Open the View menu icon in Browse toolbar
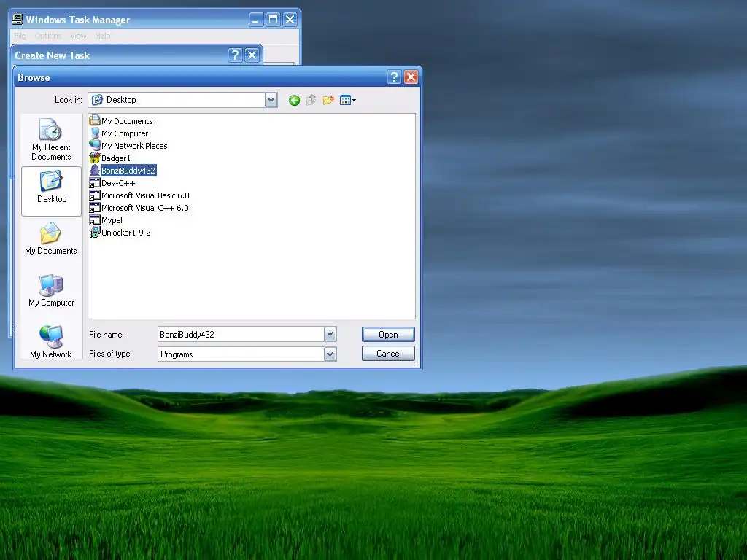The height and width of the screenshot is (560, 747). 348,100
